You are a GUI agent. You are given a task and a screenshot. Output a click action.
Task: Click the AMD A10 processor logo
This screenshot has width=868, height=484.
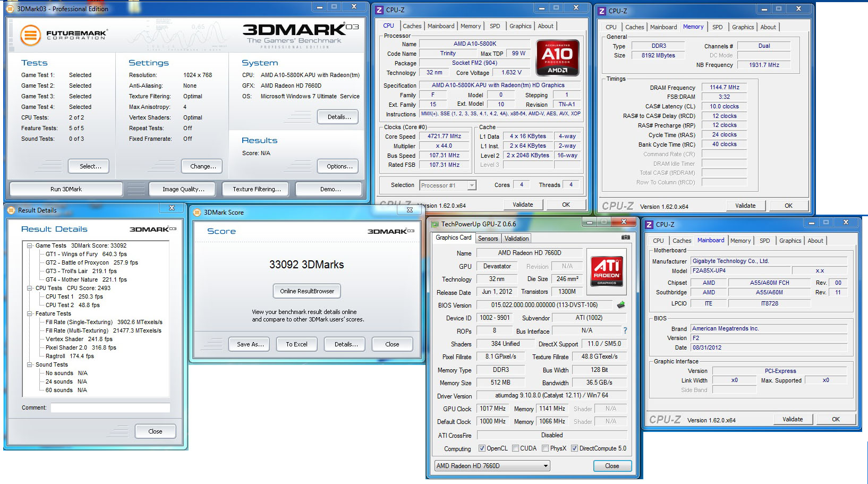coord(557,57)
